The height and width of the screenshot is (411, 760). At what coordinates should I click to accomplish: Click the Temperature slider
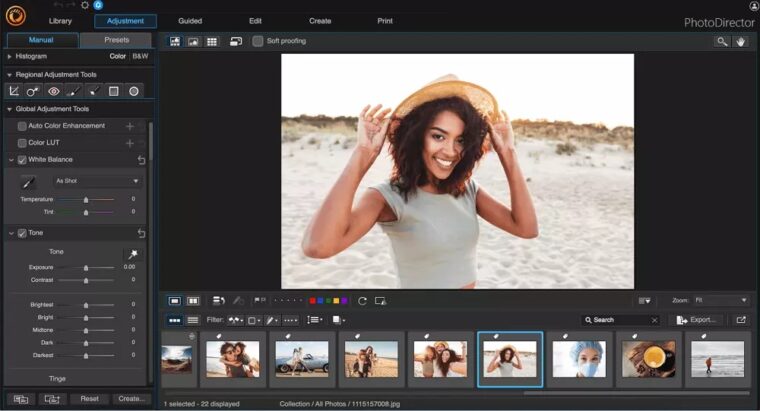[86, 199]
